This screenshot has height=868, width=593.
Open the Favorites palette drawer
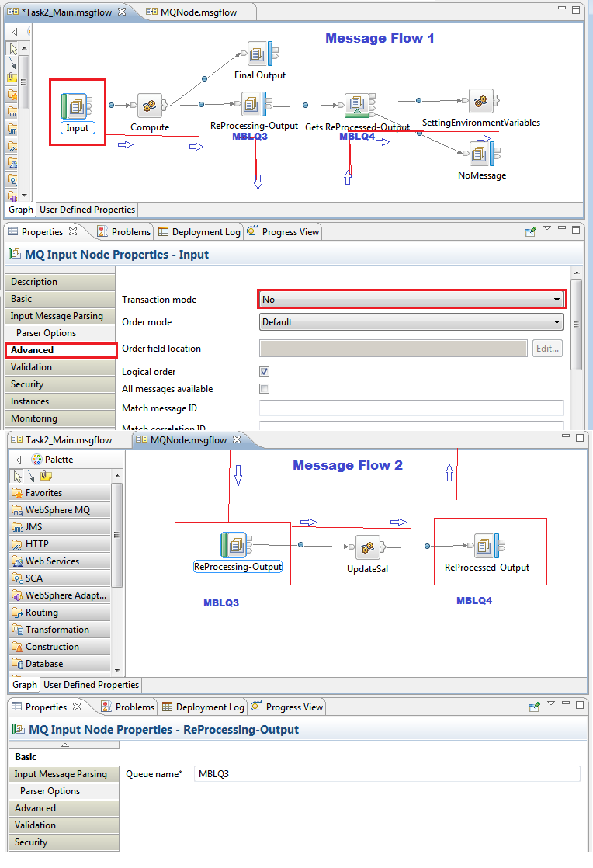pos(61,493)
